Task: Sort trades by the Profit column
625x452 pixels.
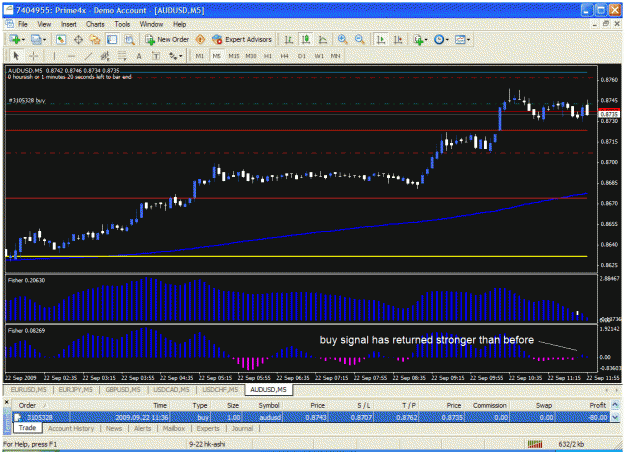Action: [584, 405]
